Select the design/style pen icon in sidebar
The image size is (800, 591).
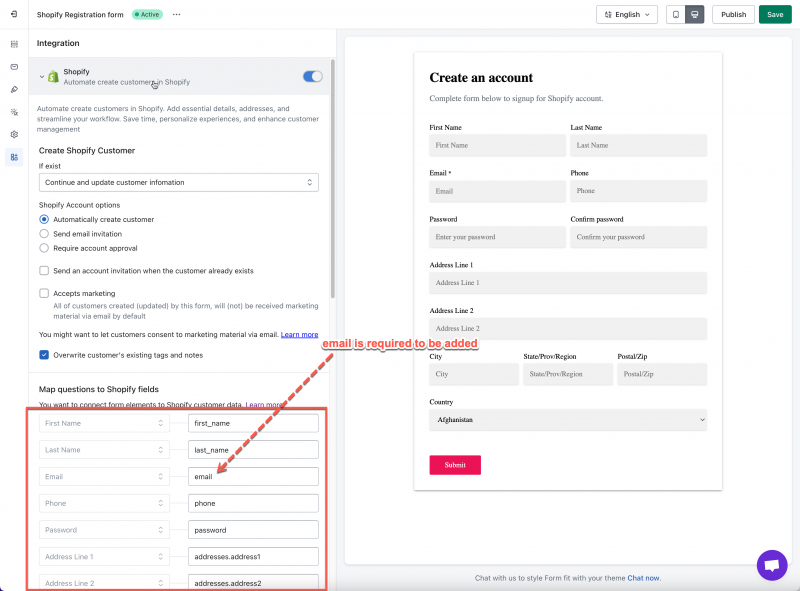[14, 89]
